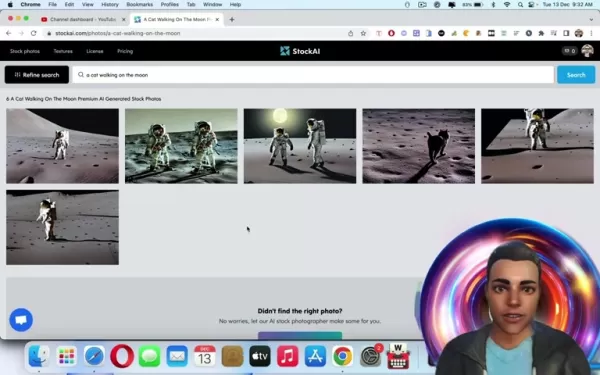Bookmark this page with the star icon

(x=363, y=33)
